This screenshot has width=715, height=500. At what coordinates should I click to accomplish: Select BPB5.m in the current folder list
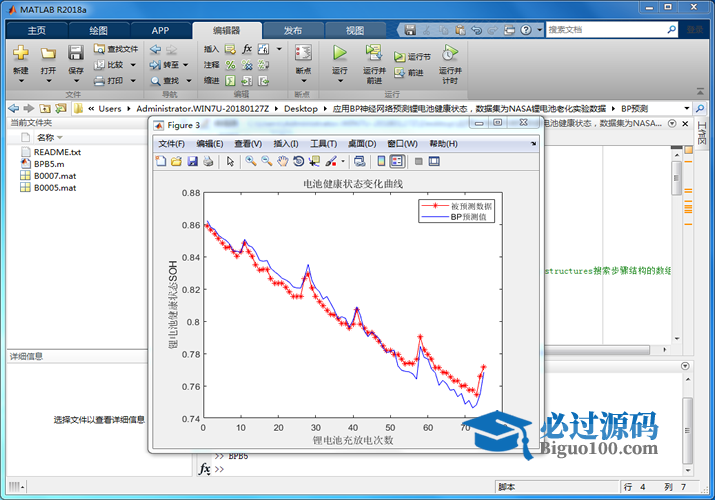tap(48, 163)
